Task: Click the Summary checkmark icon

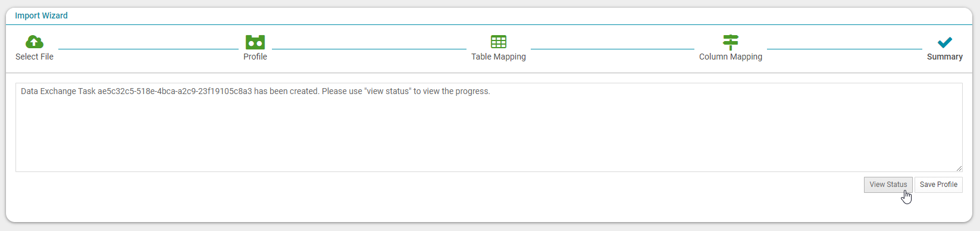Action: [x=945, y=42]
